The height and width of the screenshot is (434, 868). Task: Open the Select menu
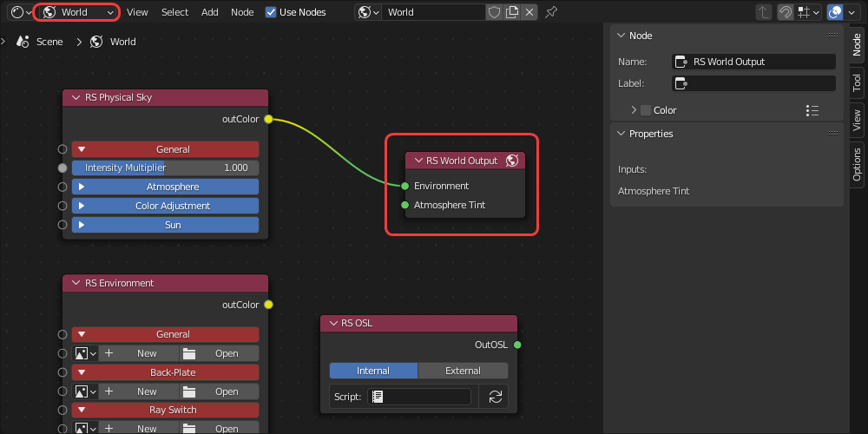click(175, 12)
